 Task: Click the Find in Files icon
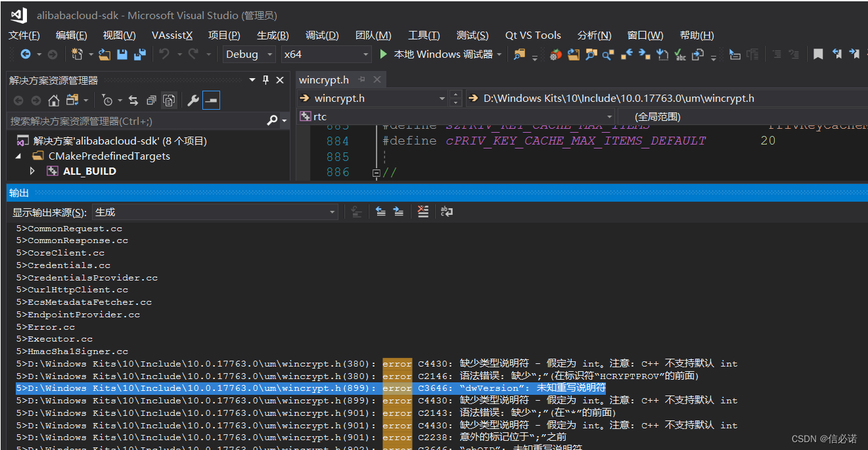click(x=520, y=55)
